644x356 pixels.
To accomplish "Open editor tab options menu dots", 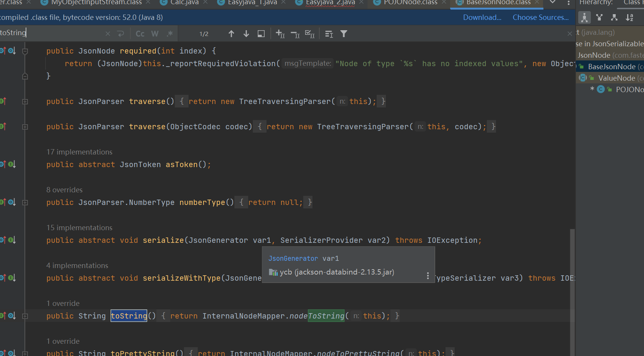I will tap(569, 3).
